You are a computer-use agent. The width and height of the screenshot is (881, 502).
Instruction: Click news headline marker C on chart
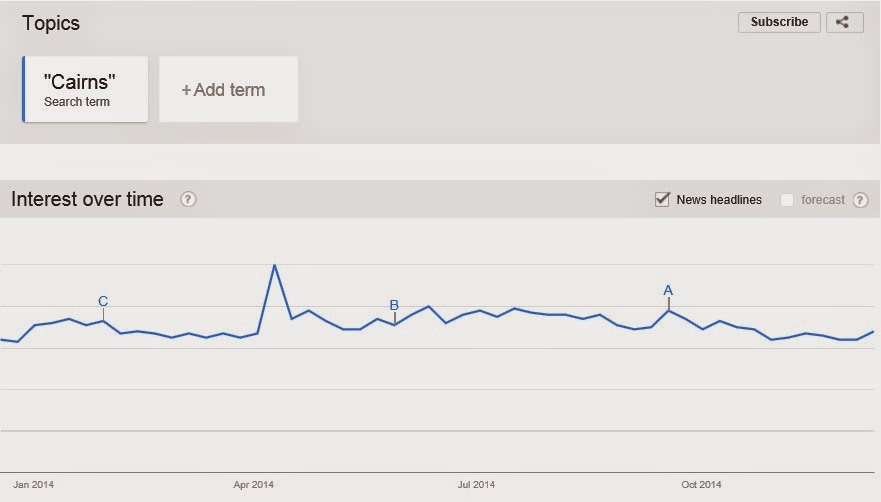(x=103, y=301)
